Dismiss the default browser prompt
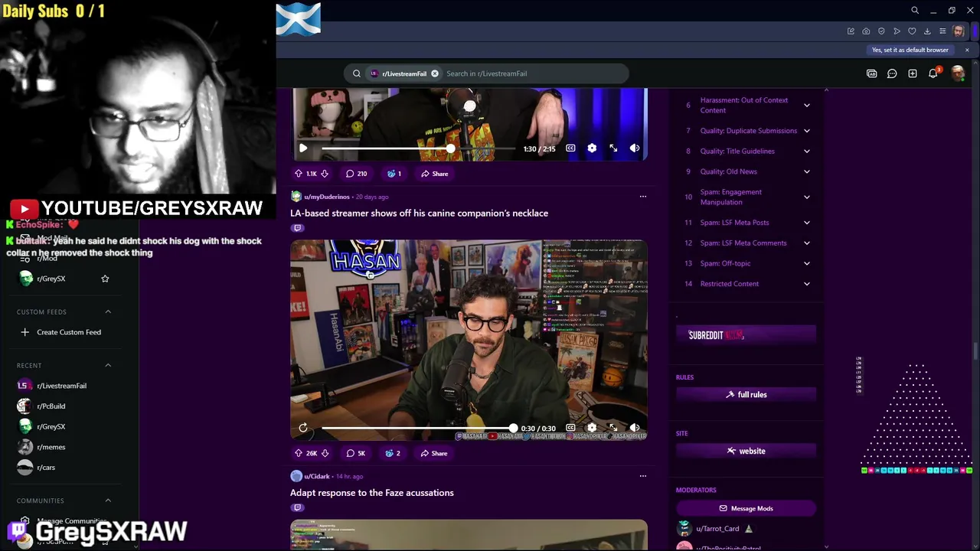This screenshot has height=551, width=980. tap(967, 50)
